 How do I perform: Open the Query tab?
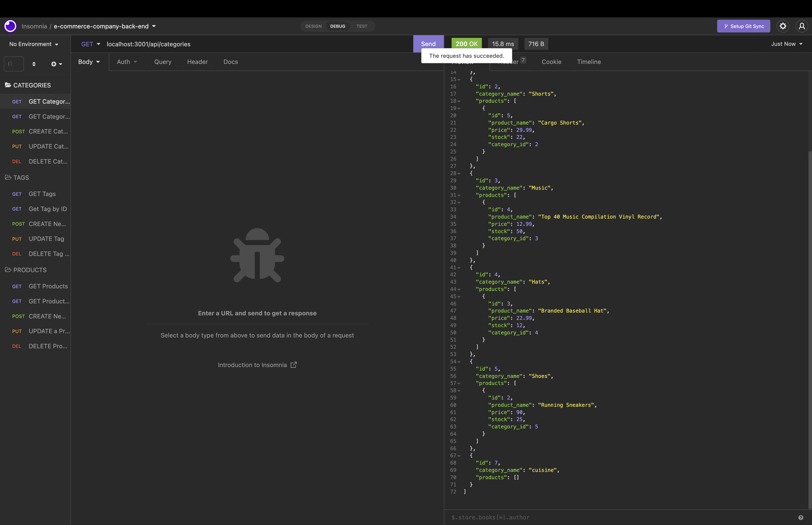click(x=163, y=62)
